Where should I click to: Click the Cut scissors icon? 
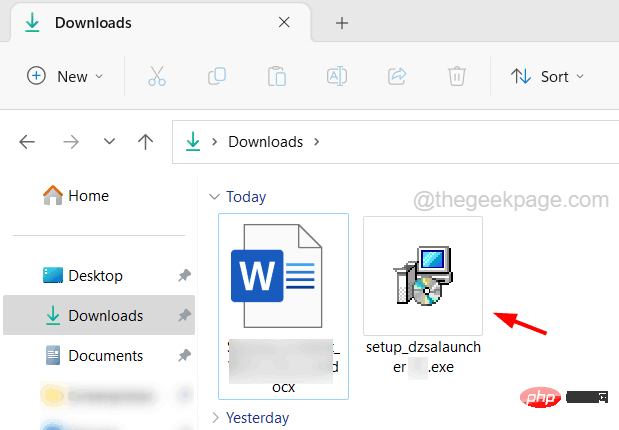click(157, 76)
